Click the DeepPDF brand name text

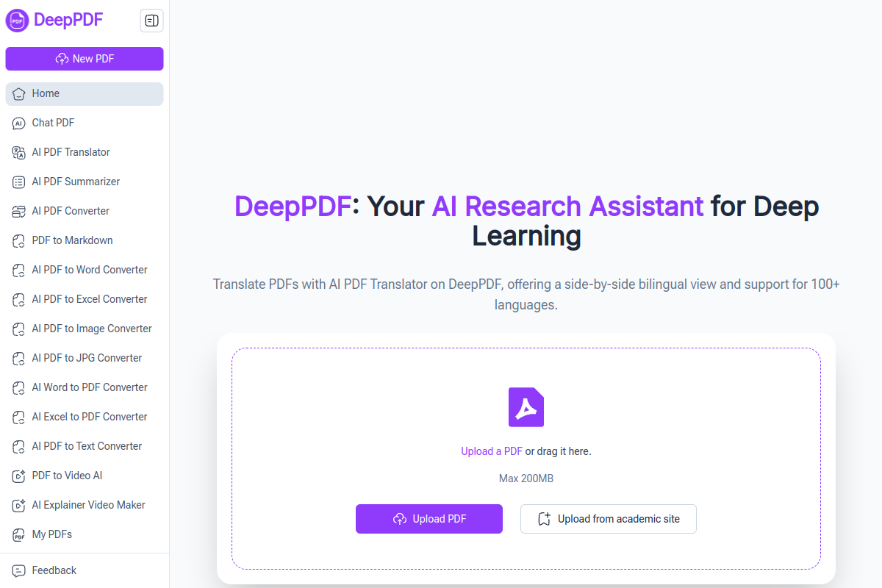click(x=68, y=20)
